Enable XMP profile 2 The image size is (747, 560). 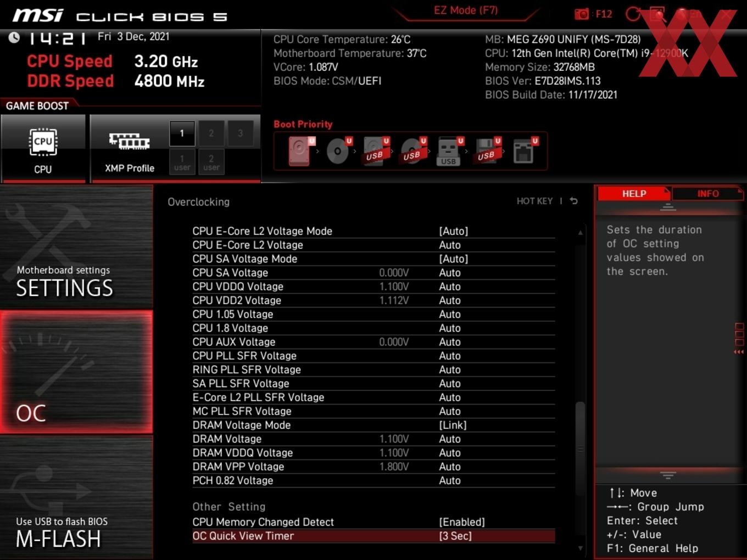click(211, 133)
